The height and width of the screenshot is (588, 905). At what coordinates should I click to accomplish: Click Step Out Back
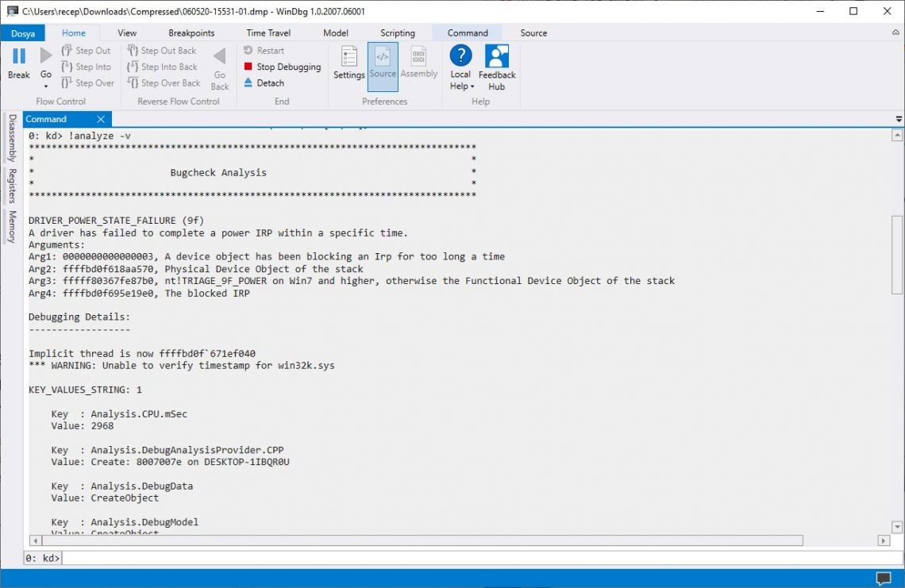[x=162, y=51]
